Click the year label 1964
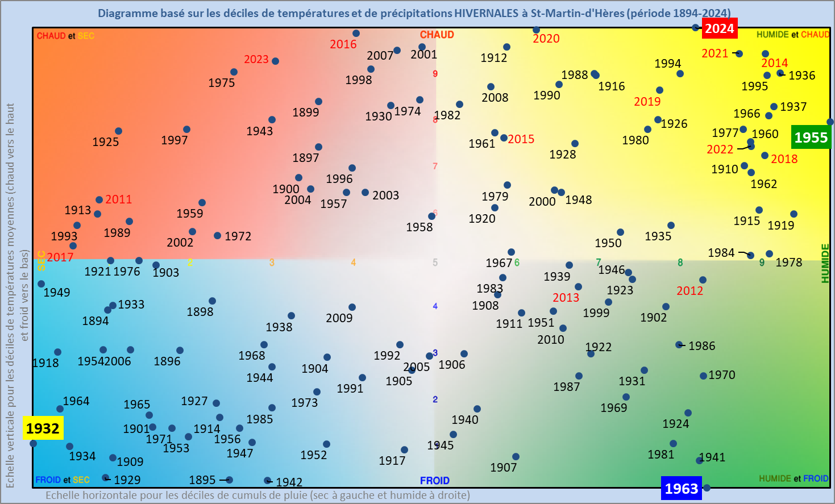This screenshot has width=835, height=504. point(76,401)
